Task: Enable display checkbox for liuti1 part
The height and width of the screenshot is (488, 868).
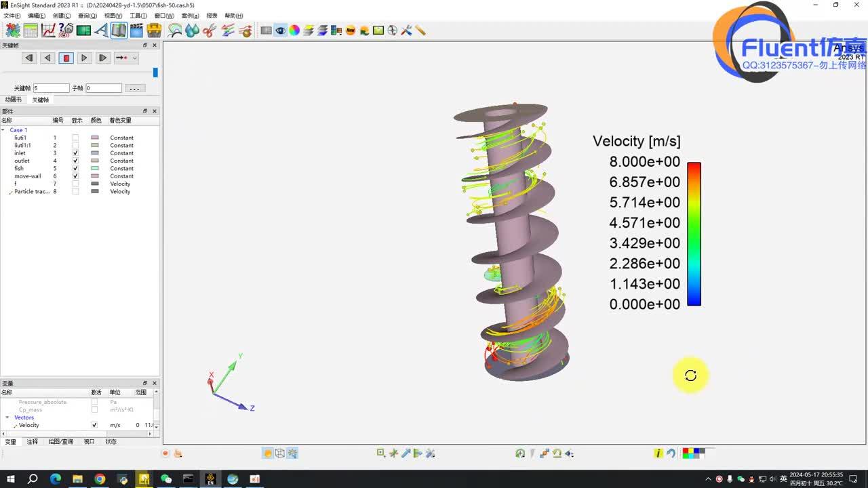Action: 75,138
